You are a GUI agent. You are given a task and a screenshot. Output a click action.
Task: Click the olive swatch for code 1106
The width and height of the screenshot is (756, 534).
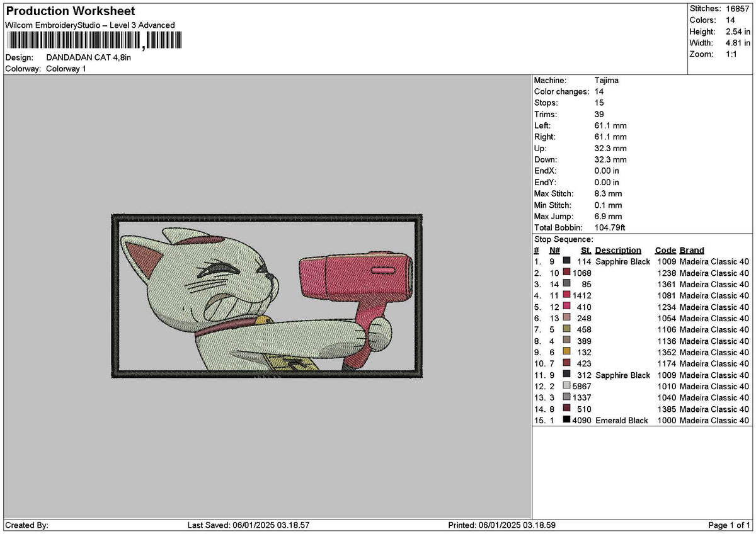point(567,329)
